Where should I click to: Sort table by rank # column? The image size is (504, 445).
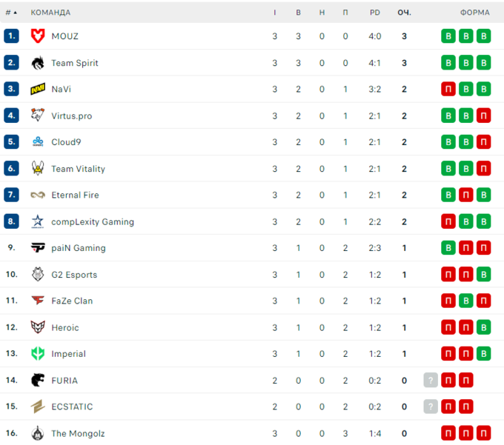click(11, 13)
